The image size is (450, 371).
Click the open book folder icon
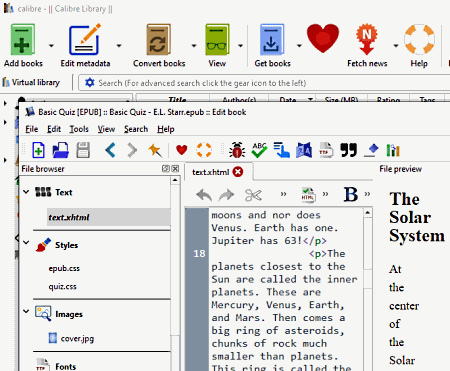pyautogui.click(x=61, y=150)
